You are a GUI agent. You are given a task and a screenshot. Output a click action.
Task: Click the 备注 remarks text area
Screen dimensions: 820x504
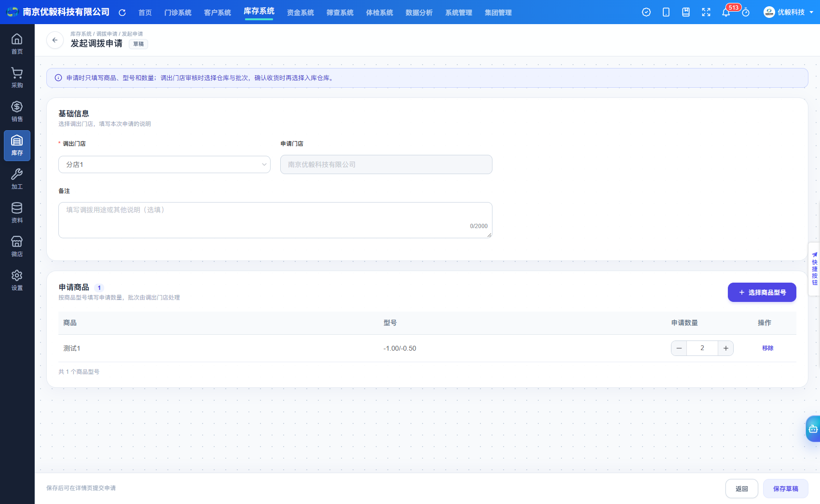(x=275, y=220)
